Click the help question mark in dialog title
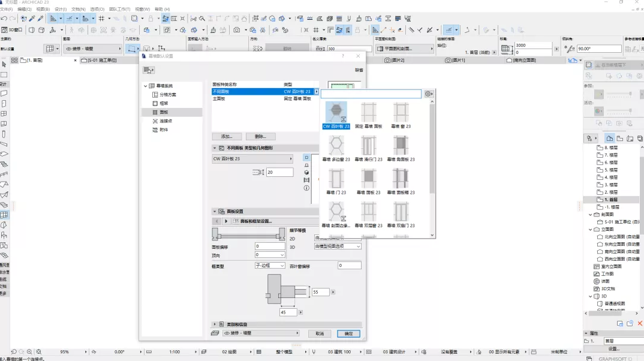 coord(343,56)
